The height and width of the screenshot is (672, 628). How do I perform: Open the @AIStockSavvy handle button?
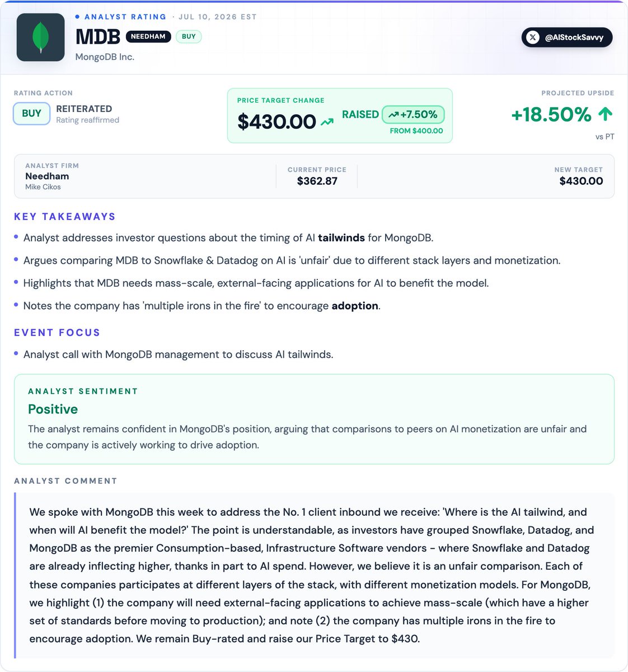[x=567, y=38]
